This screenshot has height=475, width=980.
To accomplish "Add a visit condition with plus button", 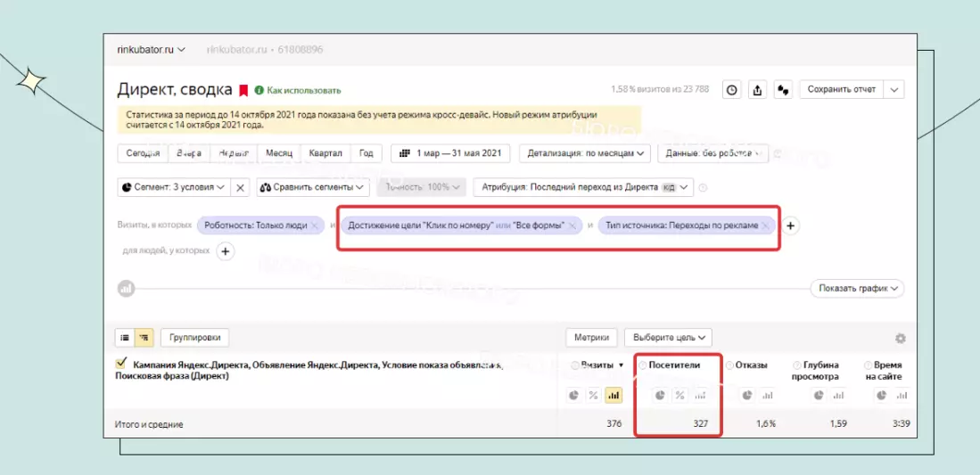I will click(790, 225).
